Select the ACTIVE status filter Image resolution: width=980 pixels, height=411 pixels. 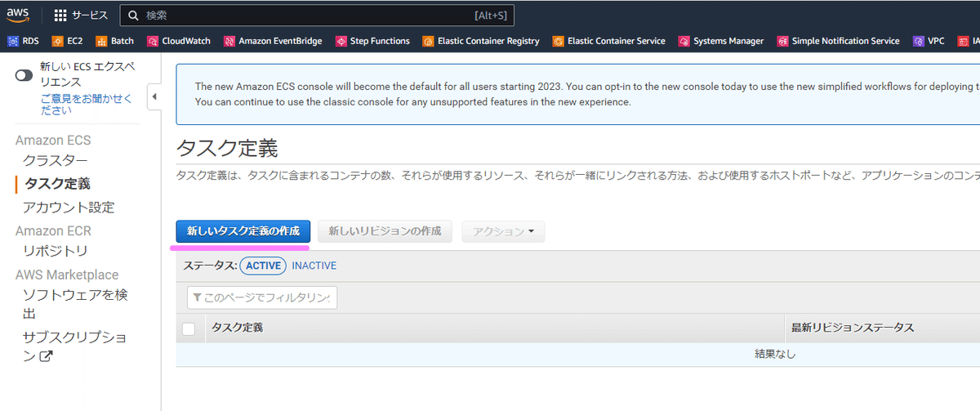[263, 266]
